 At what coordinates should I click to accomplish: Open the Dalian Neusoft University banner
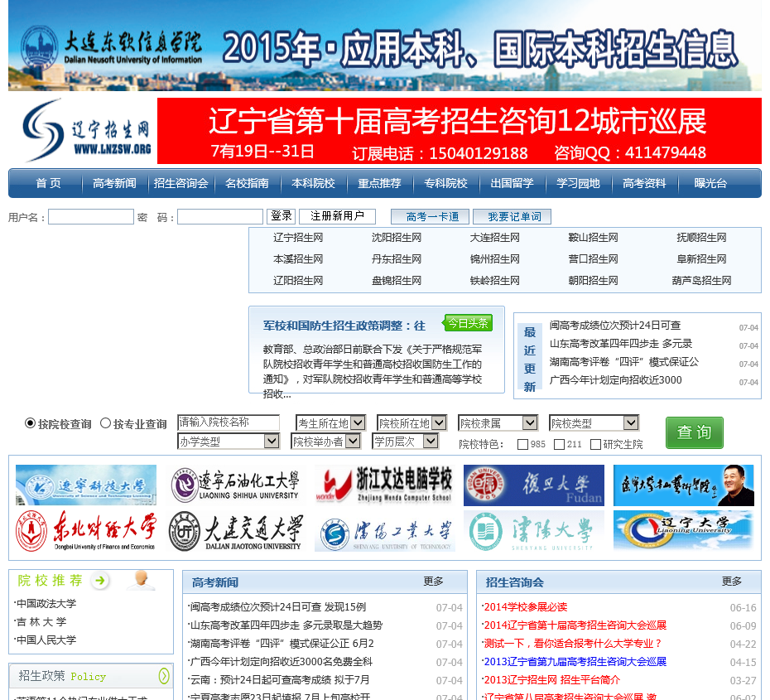click(385, 46)
